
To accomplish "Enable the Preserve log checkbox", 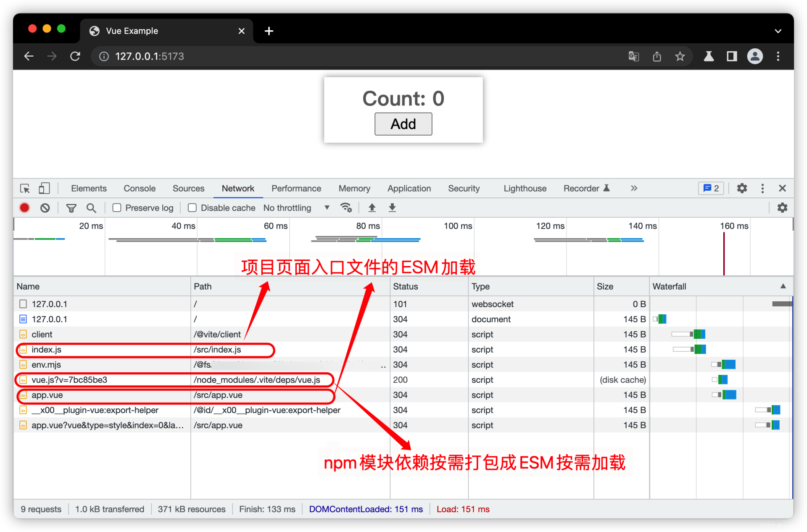I will click(x=117, y=208).
